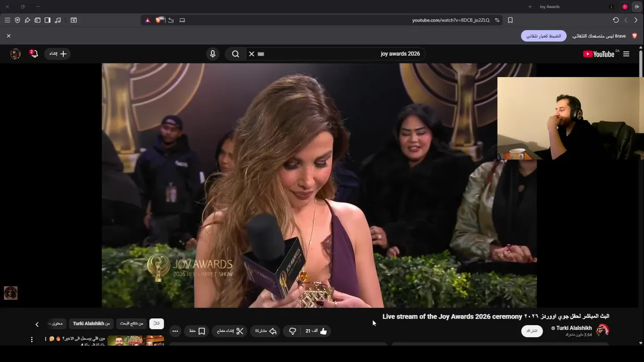
Task: Open a new tab with the plus icon
Action: click(530, 7)
